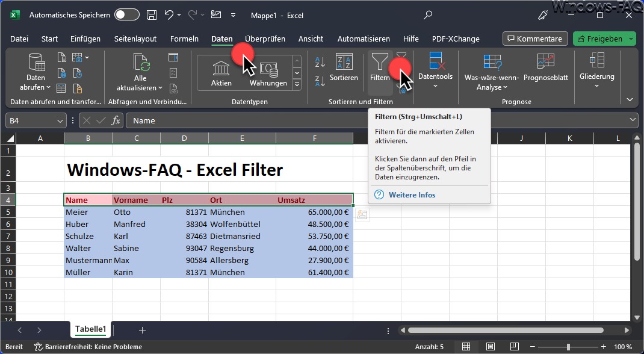Screen dimensions: 644x354
Task: Open the Einfügen tab
Action: point(85,39)
